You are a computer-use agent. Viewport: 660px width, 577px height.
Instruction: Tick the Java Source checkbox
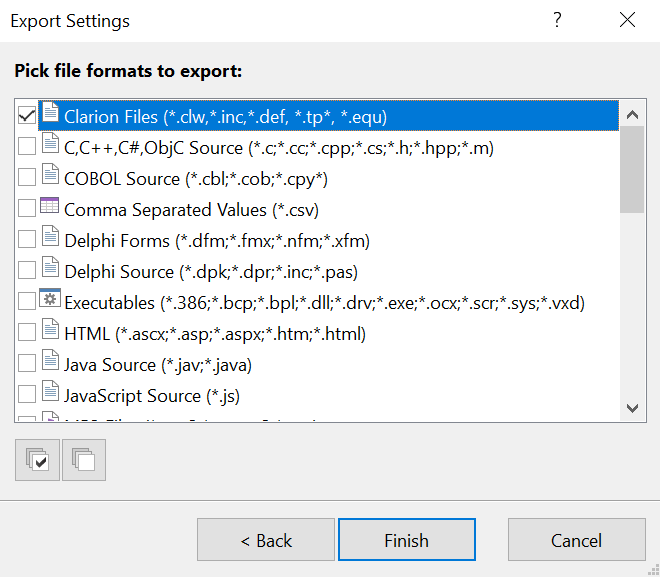pos(27,364)
